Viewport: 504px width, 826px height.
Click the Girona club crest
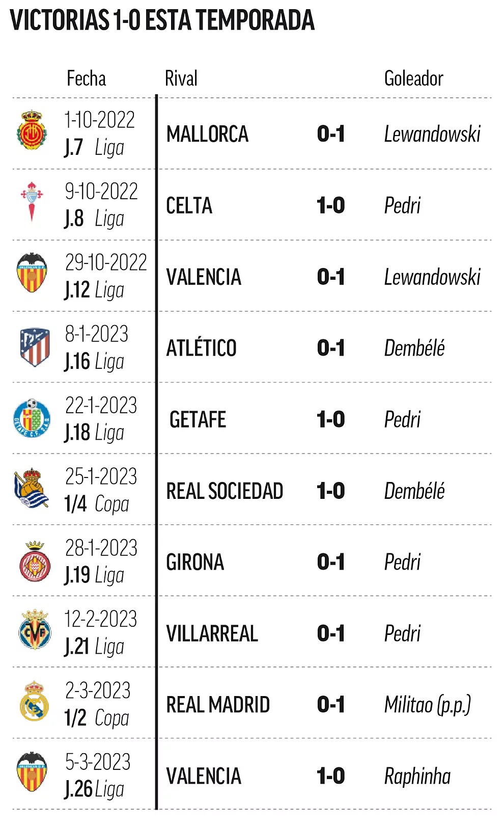35,562
